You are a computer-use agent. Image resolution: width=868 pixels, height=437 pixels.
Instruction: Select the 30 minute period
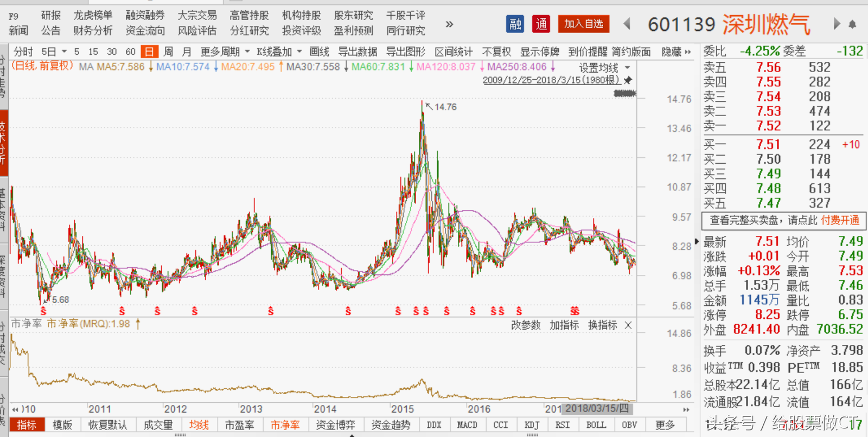112,52
